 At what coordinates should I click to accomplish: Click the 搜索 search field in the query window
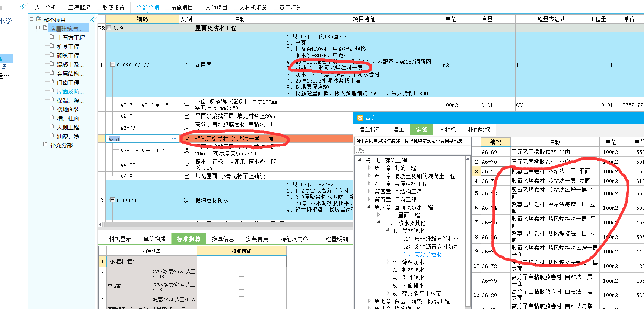pos(412,150)
